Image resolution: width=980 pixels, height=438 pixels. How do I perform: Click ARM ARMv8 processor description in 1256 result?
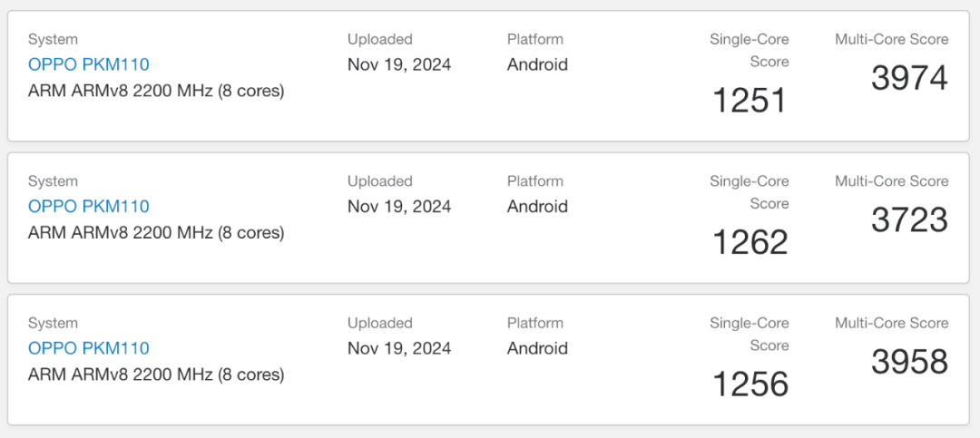tap(156, 375)
